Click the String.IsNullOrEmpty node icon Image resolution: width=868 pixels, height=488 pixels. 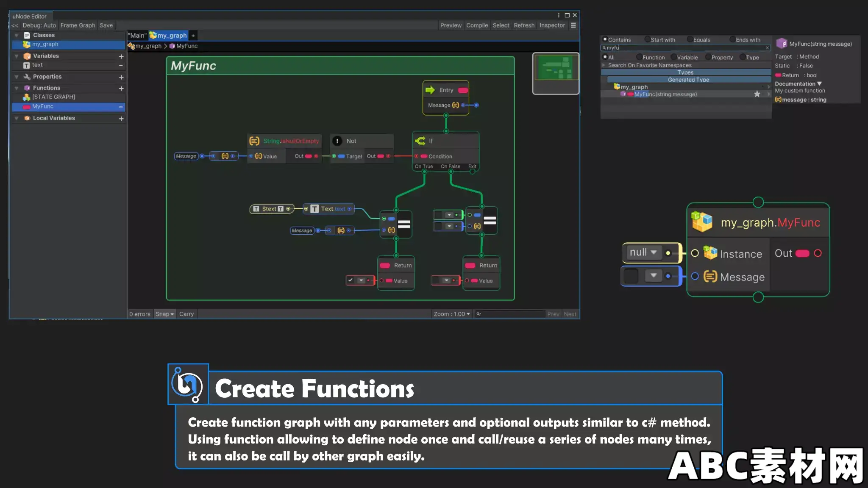254,141
